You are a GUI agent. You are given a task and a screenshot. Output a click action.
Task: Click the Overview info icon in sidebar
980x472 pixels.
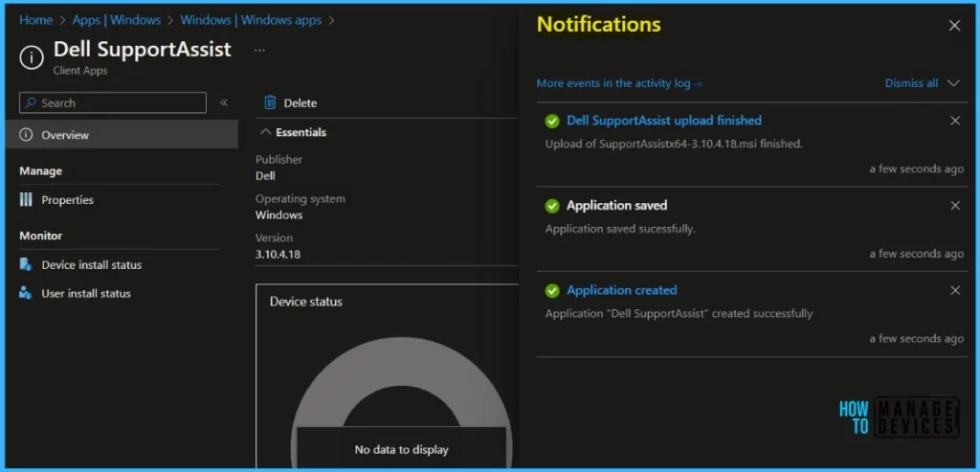tap(26, 134)
